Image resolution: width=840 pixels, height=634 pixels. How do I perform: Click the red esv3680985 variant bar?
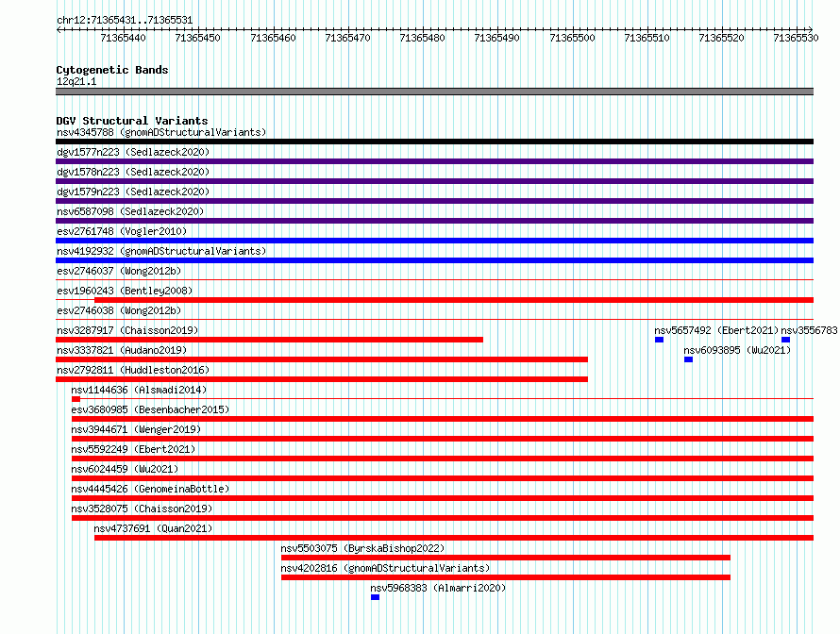[x=443, y=419]
